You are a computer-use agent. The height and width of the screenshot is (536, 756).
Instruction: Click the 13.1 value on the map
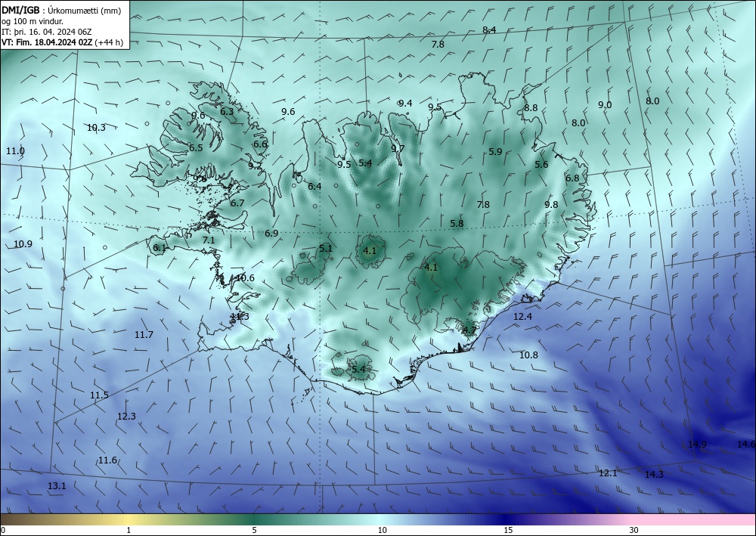pyautogui.click(x=57, y=486)
